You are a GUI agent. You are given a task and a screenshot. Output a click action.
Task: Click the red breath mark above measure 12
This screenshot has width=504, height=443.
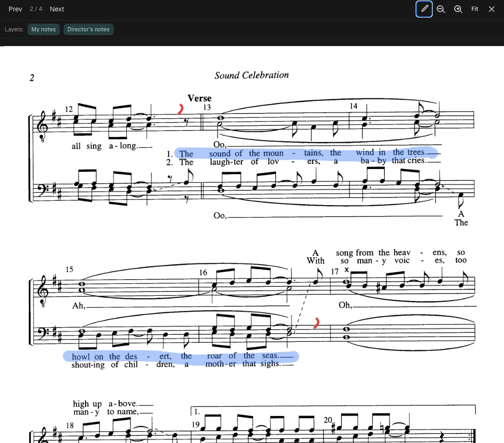coord(181,109)
